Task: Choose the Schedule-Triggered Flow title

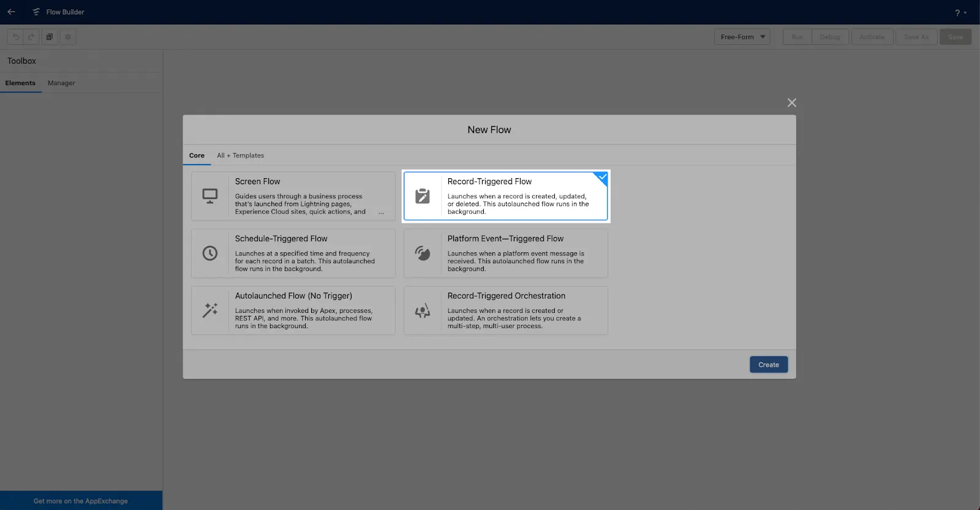Action: point(281,239)
